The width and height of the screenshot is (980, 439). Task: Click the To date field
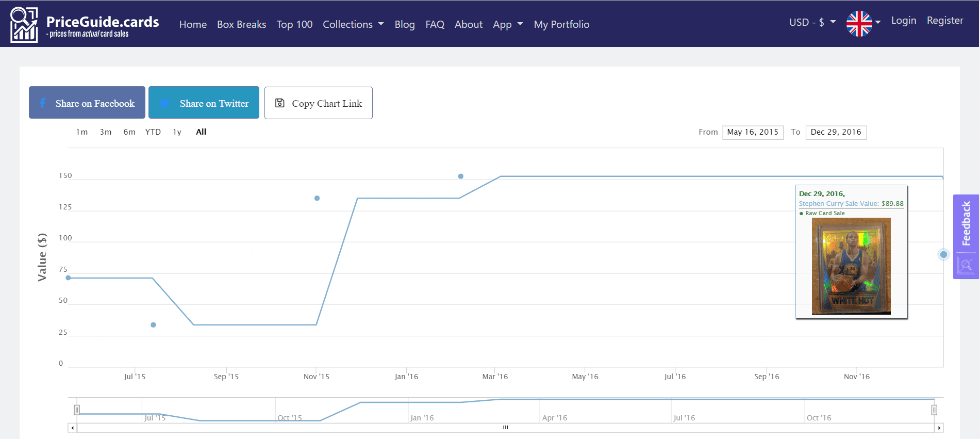836,133
